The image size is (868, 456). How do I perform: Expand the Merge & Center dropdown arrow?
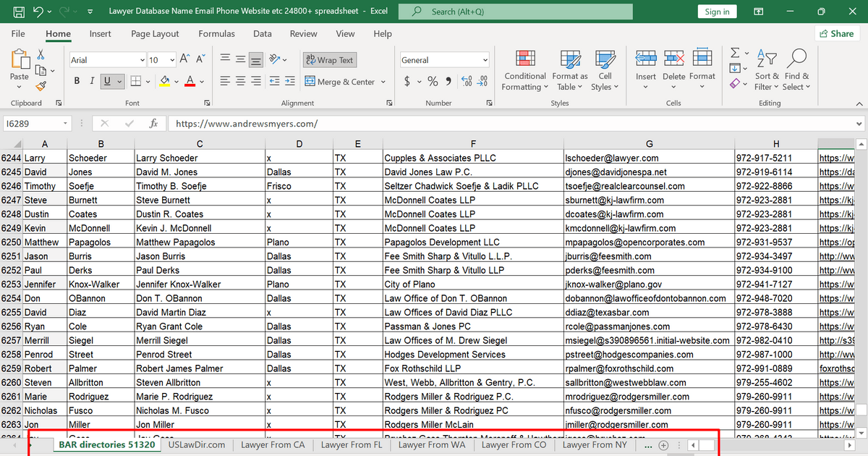coord(383,82)
